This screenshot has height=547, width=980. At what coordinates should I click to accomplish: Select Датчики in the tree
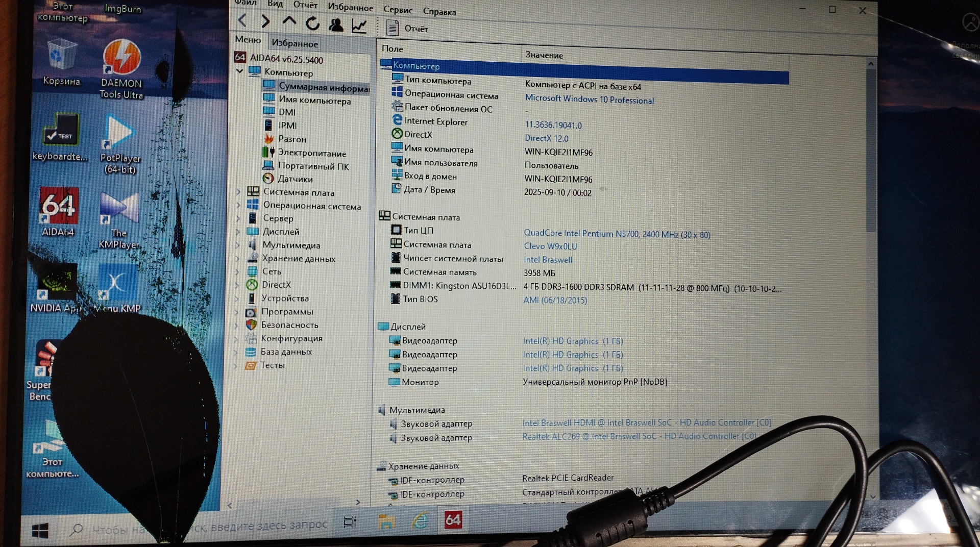point(295,179)
